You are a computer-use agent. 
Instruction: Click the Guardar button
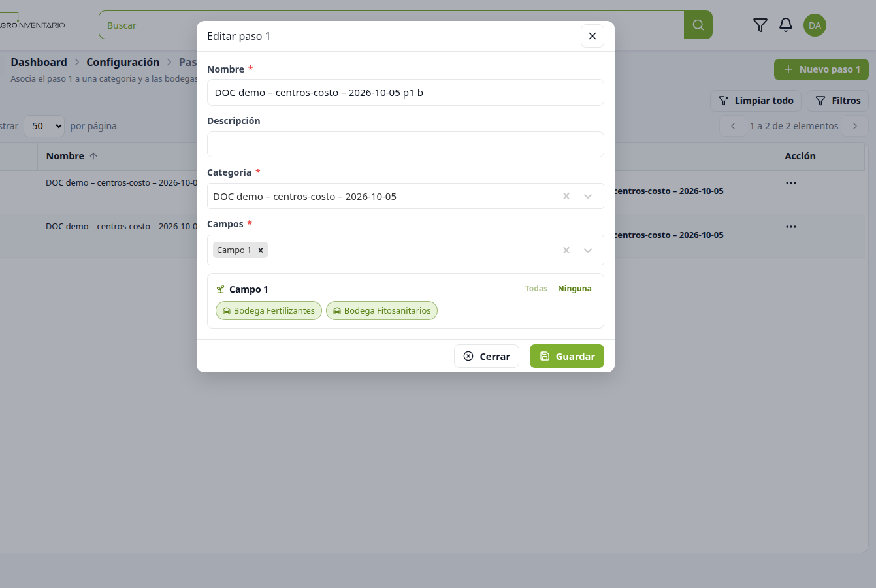[567, 356]
